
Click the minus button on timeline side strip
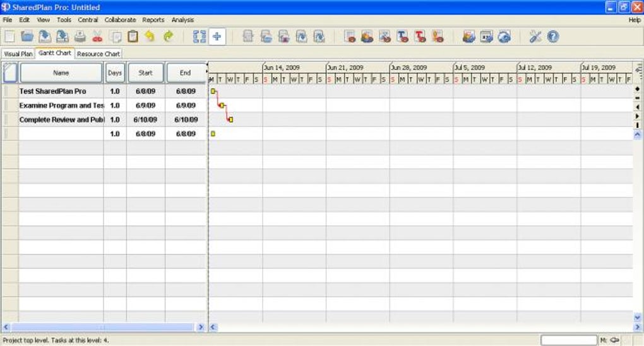(x=638, y=98)
